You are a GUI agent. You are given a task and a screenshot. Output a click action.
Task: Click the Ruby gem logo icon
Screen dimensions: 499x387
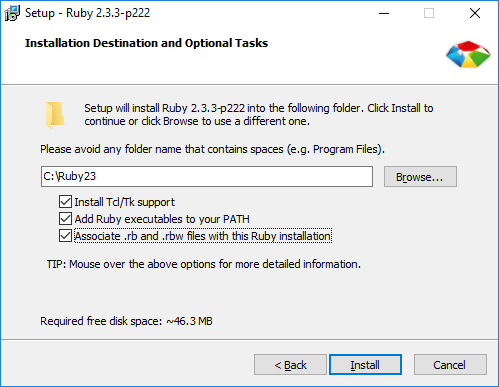tap(468, 54)
